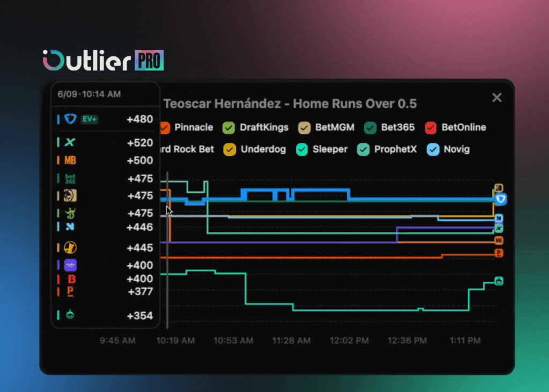The image size is (549, 392).
Task: Click the +354 odds value
Action: coord(140,316)
